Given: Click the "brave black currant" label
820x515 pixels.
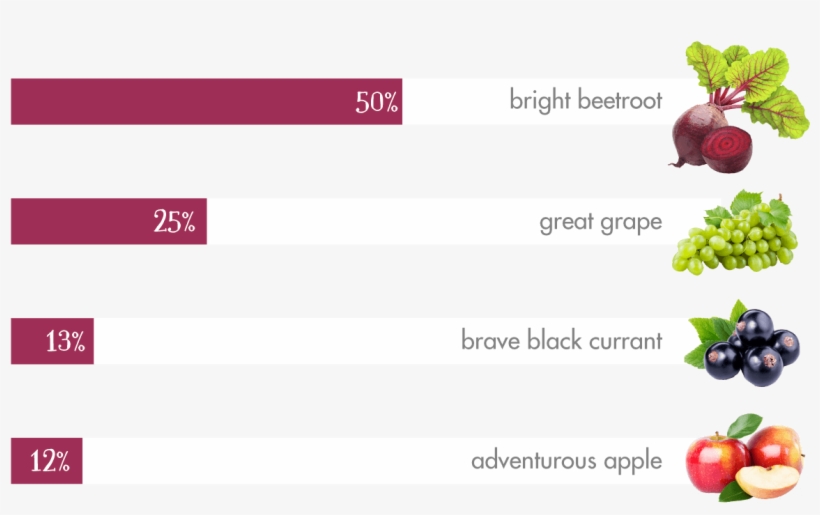Looking at the screenshot, I should 562,340.
